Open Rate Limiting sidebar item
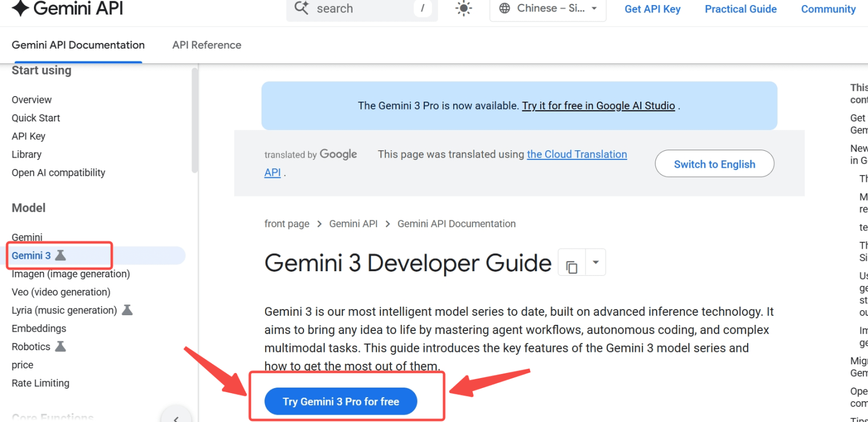868x422 pixels. coord(41,383)
